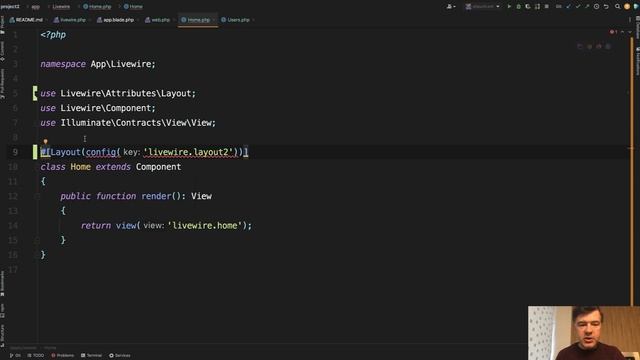
Task: Click the Livewire folder breadcrumb
Action: 61,7
